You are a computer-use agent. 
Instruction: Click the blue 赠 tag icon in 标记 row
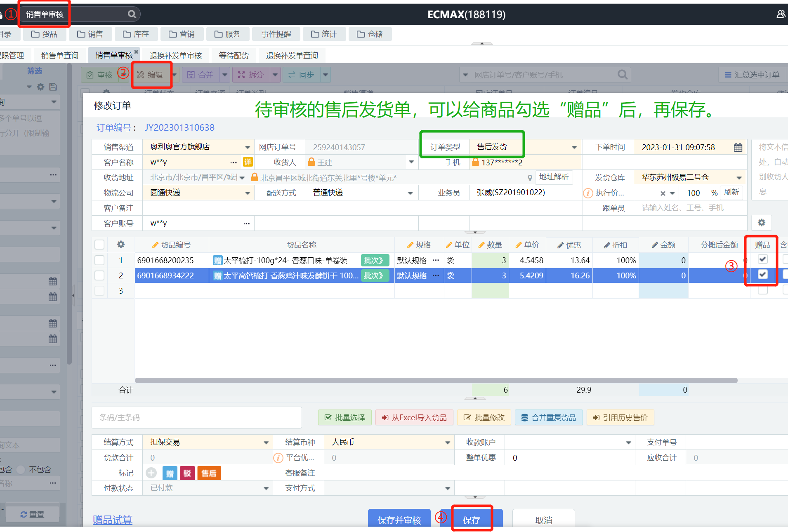pyautogui.click(x=170, y=473)
